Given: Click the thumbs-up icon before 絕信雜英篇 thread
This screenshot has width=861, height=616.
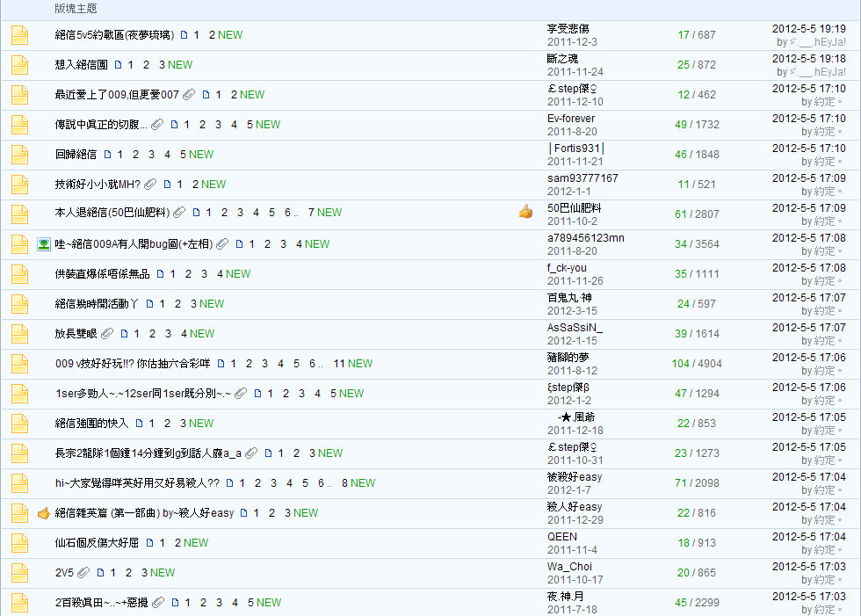Looking at the screenshot, I should click(x=43, y=513).
